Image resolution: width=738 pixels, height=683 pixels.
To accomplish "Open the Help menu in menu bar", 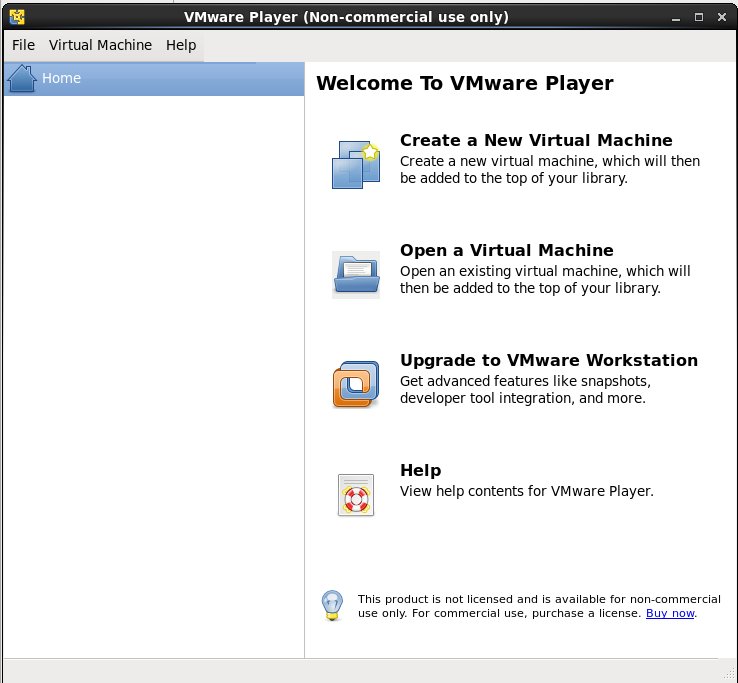I will pos(181,45).
